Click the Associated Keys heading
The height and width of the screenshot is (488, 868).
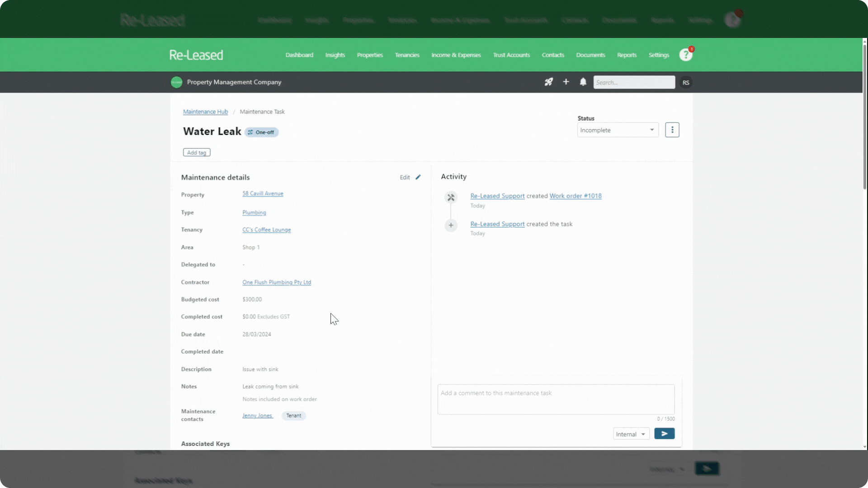pyautogui.click(x=205, y=444)
